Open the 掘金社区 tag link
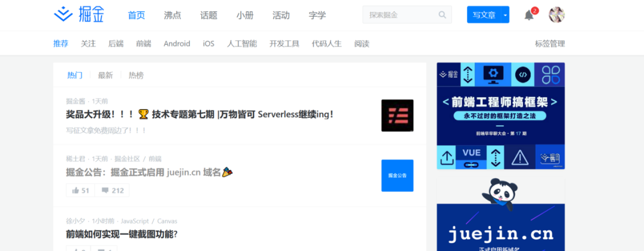The image size is (644, 251). click(127, 159)
